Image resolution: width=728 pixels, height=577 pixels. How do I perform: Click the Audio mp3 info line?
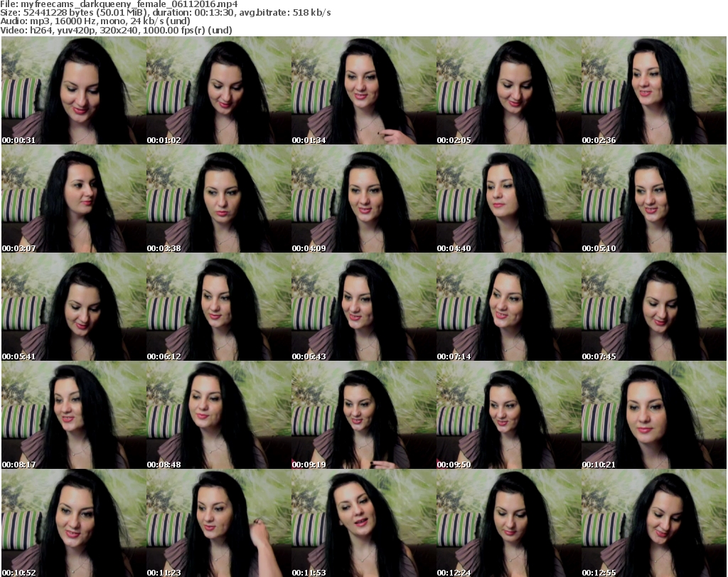coord(95,21)
